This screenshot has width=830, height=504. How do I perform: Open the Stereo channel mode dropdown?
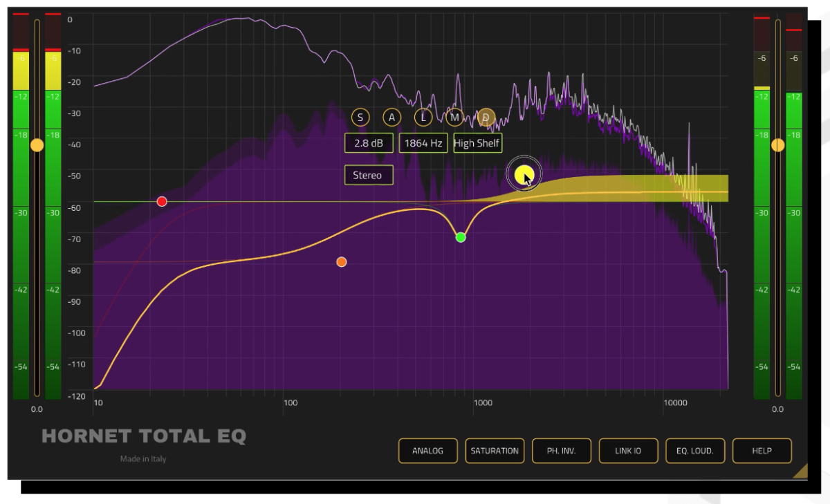(369, 175)
